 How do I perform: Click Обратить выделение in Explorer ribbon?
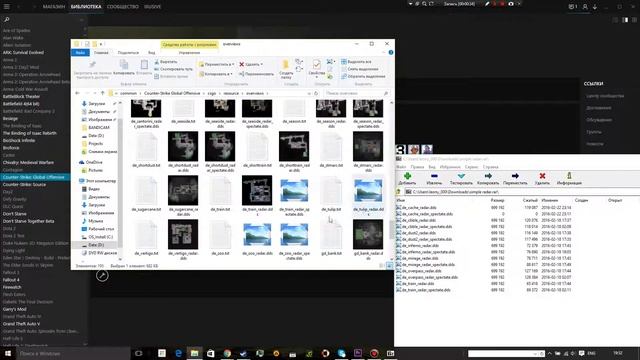pos(363,76)
